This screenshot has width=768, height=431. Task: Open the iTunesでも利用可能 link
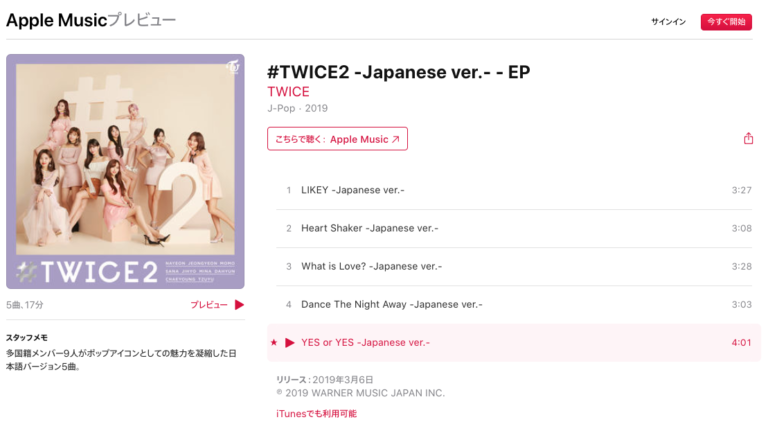[x=316, y=414]
